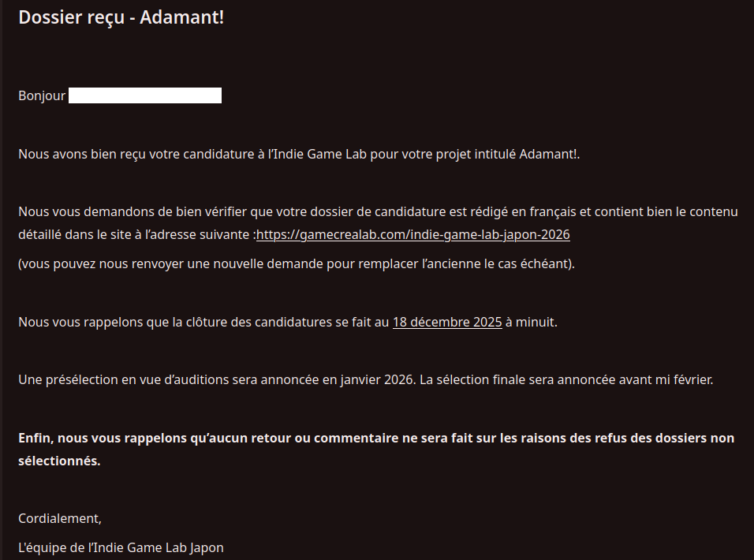Screen dimensions: 754x560
Task: Click the parenthetical line "(vous pouvez nous renvoyer…)"
Action: 296,263
